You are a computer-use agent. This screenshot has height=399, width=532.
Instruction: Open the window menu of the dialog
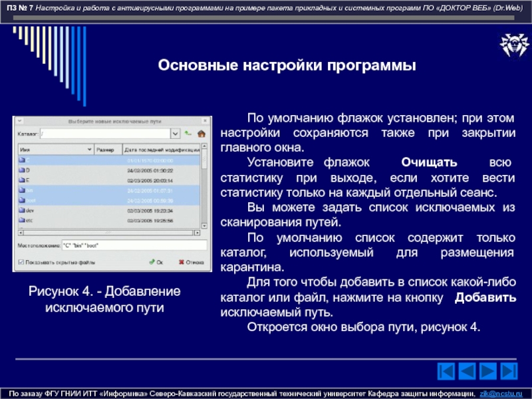[x=19, y=121]
